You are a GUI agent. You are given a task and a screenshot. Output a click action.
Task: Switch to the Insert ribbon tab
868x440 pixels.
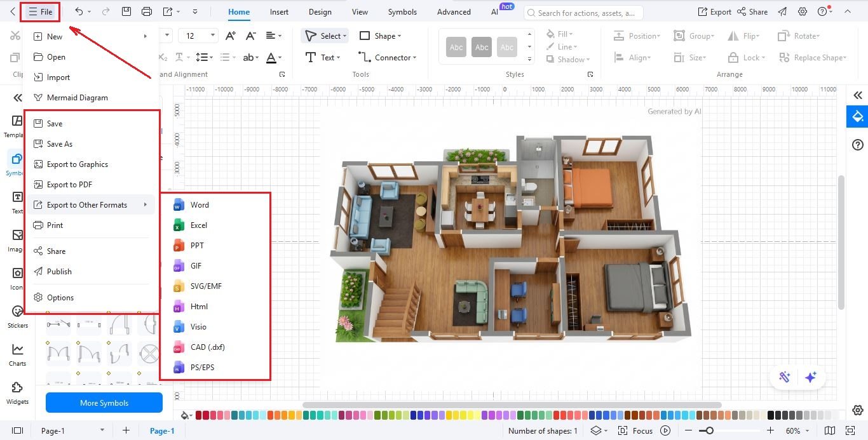279,11
